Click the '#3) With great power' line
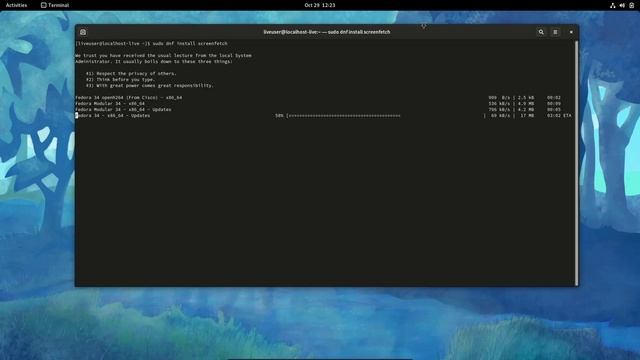Screen dimensions: 640x360 click(149, 86)
